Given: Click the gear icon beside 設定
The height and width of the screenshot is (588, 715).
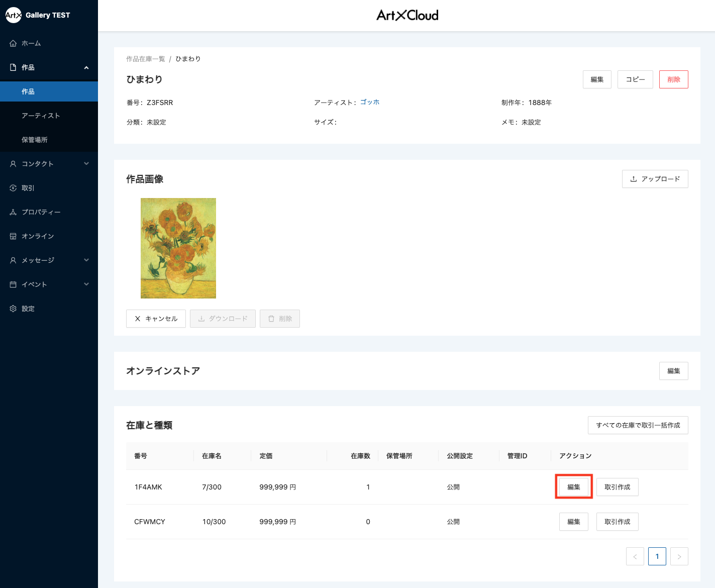Looking at the screenshot, I should [x=13, y=309].
